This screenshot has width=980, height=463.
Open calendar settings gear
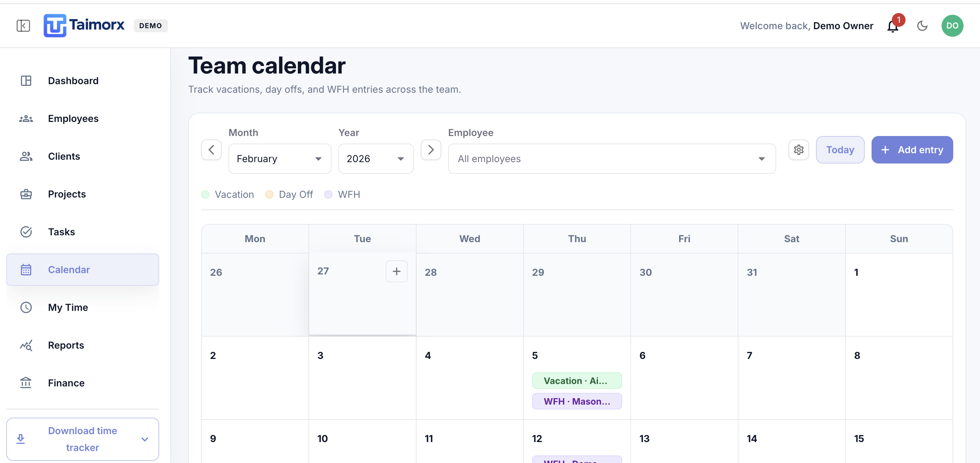[x=798, y=150]
